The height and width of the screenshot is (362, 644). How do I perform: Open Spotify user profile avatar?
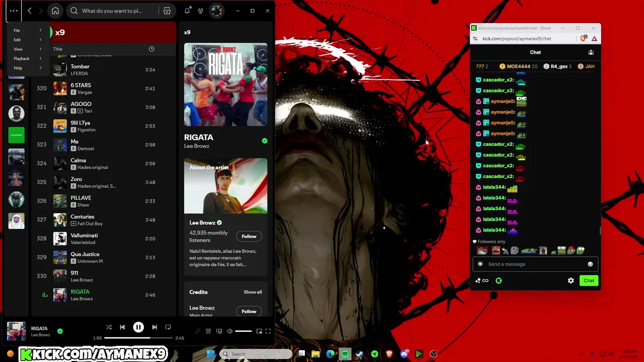[x=216, y=11]
